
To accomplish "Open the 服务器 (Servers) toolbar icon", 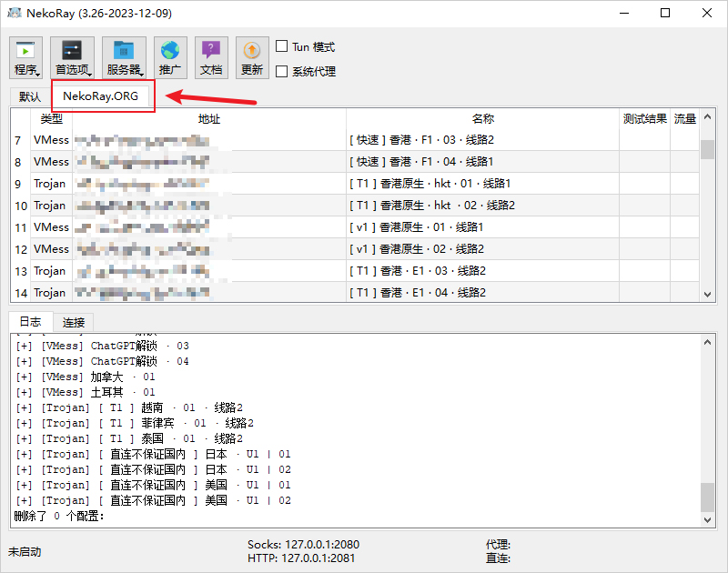I will [124, 56].
